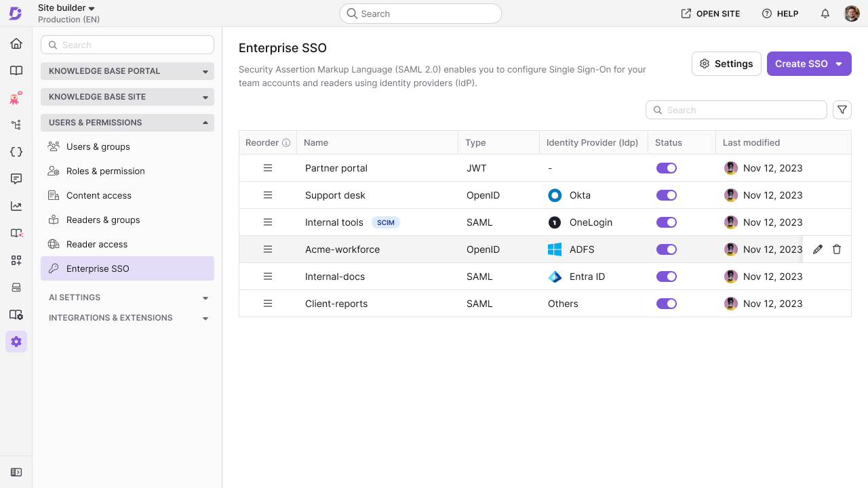This screenshot has height=488, width=868.
Task: Open the Drive storage icon
Action: 16,287
